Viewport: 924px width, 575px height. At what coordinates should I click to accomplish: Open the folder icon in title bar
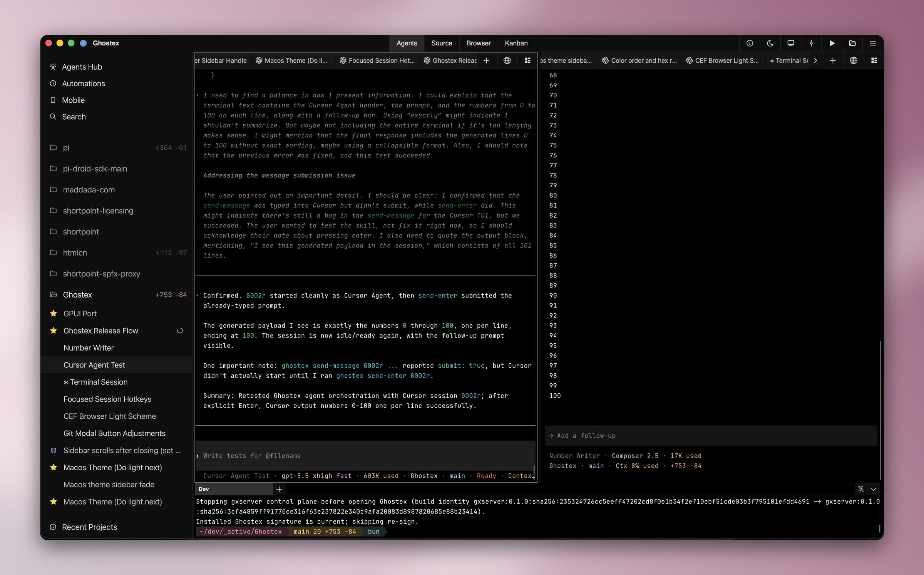[852, 43]
